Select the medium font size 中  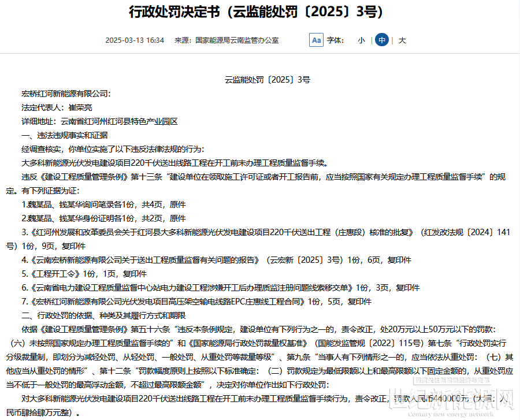(381, 40)
